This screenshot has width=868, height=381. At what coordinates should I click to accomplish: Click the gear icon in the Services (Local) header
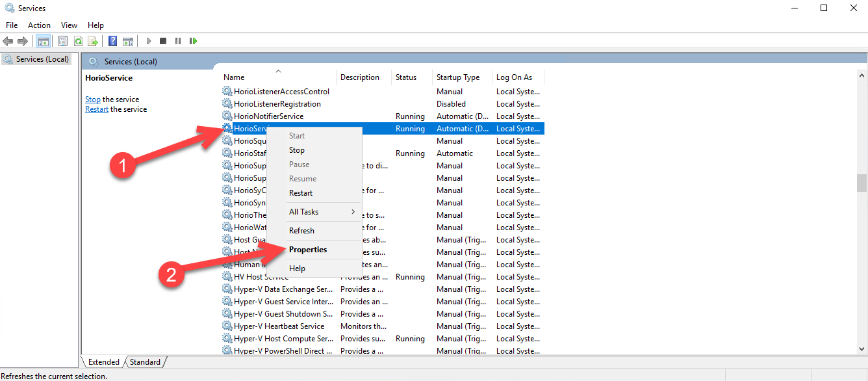pos(94,62)
